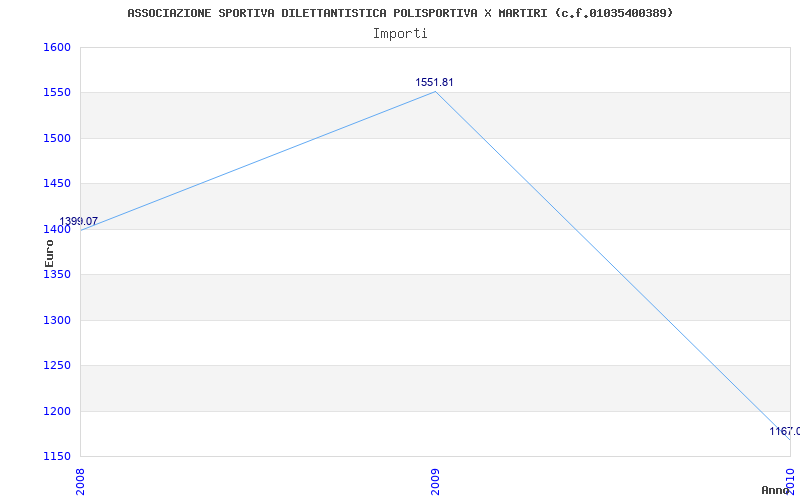The width and height of the screenshot is (800, 500).
Task: Click the 2009 x-axis year label
Action: click(435, 482)
